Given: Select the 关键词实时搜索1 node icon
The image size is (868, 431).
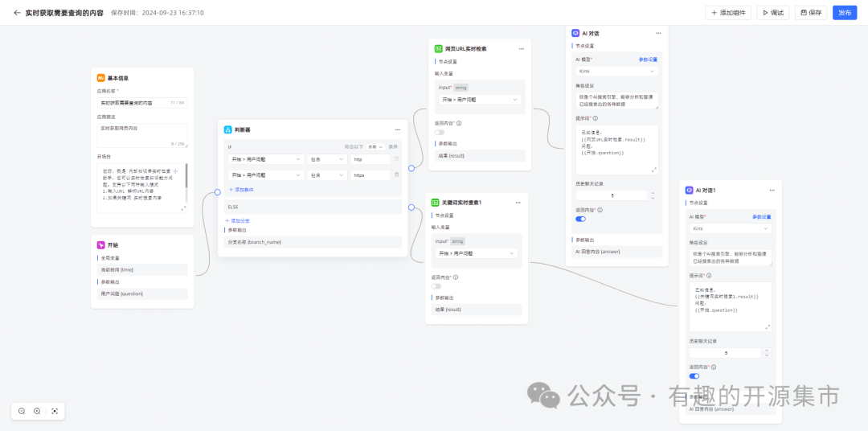Looking at the screenshot, I should coord(435,203).
